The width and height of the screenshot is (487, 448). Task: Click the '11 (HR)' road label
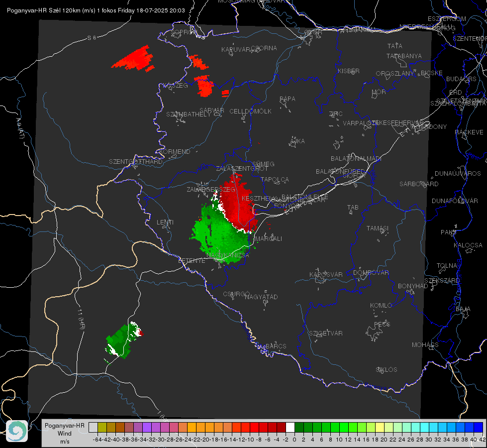[x=81, y=319]
